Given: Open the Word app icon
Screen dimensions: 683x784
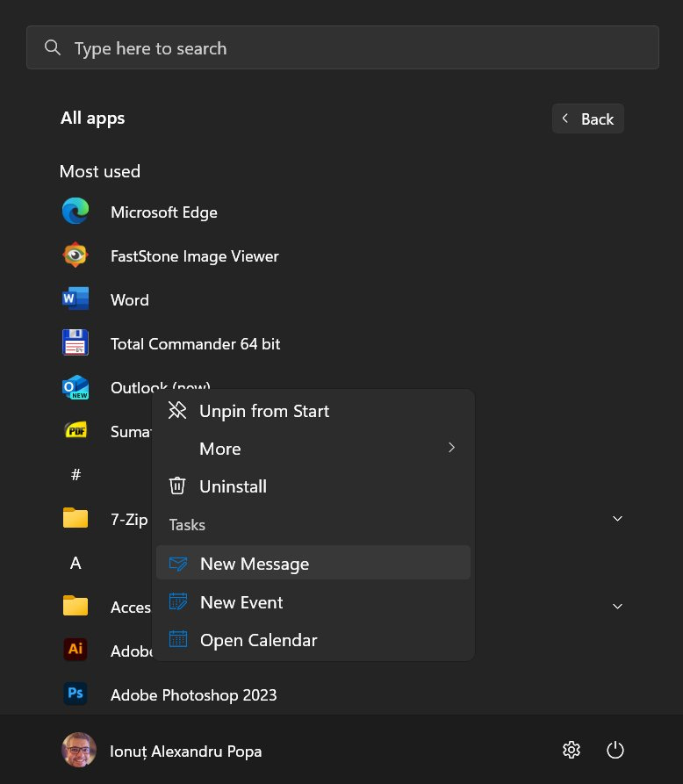Looking at the screenshot, I should [75, 299].
